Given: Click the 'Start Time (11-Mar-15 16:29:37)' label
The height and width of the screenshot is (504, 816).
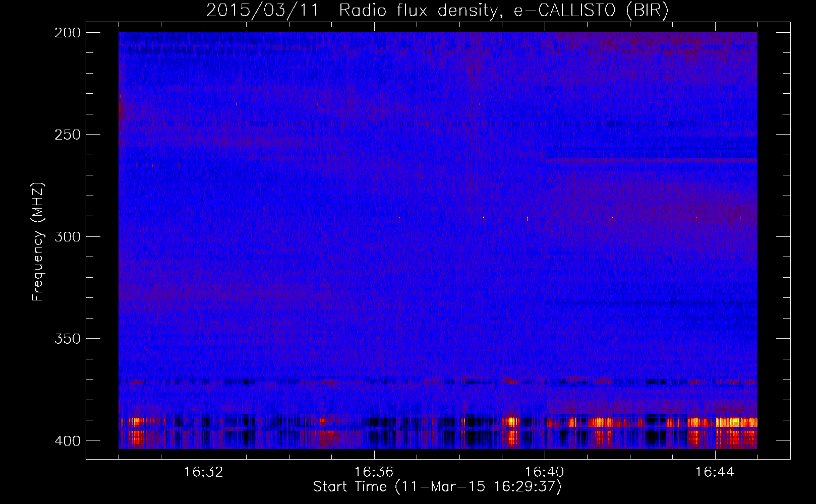Looking at the screenshot, I should [x=437, y=487].
